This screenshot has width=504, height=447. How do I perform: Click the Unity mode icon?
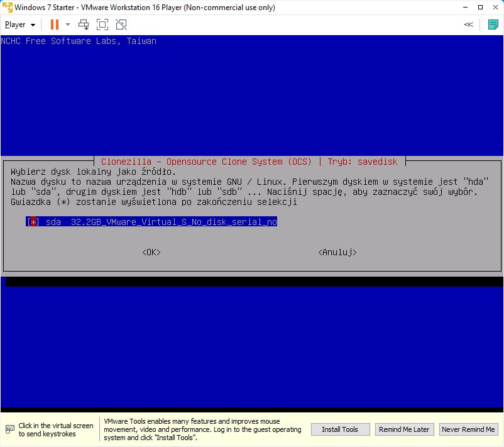tap(121, 25)
